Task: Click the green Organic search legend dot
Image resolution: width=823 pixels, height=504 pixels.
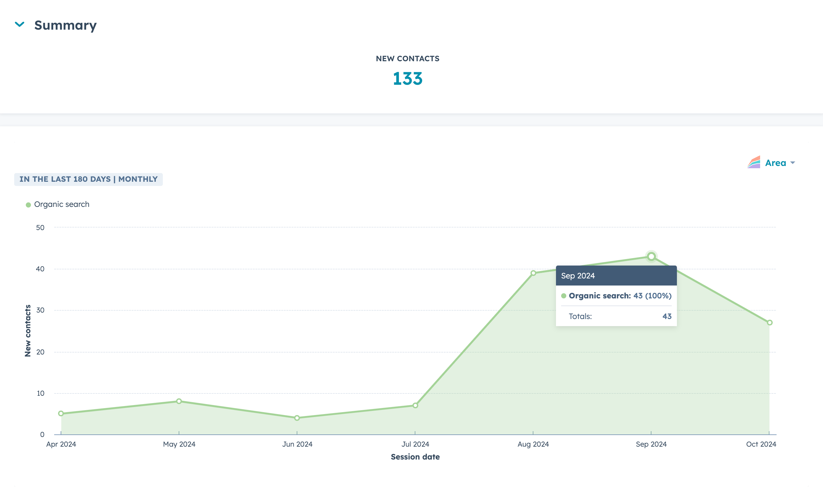Action: [x=28, y=205]
